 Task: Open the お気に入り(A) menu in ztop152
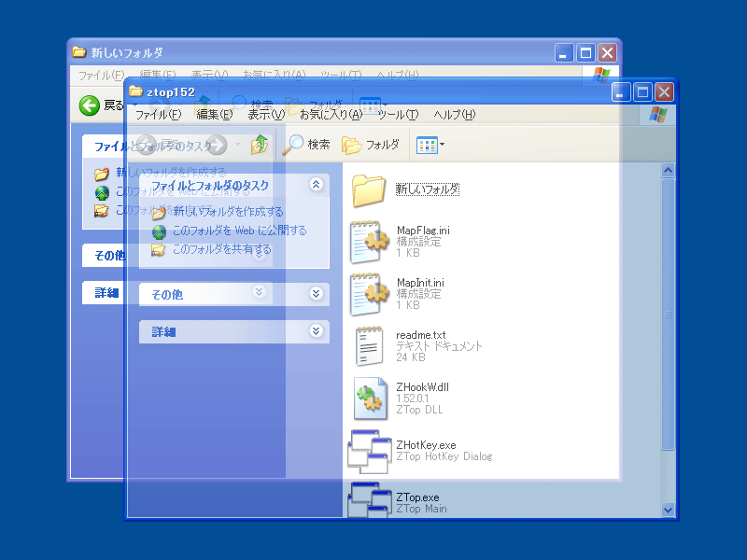click(331, 115)
